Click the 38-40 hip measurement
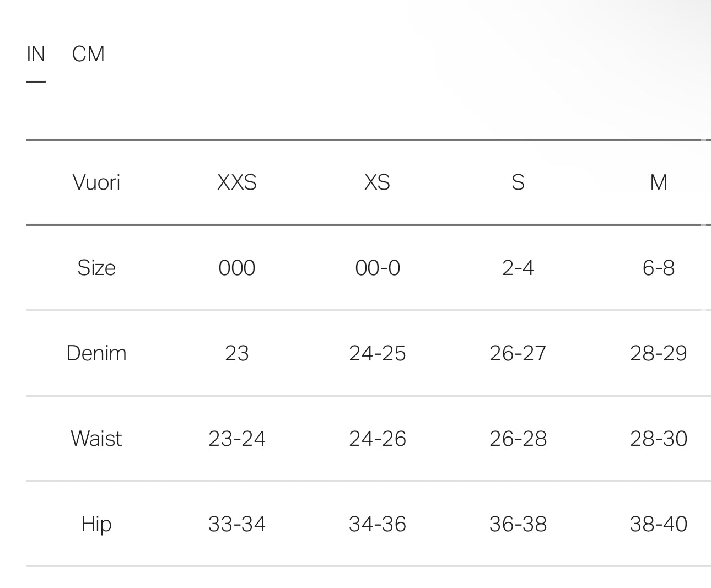Image resolution: width=711 pixels, height=588 pixels. tap(659, 524)
